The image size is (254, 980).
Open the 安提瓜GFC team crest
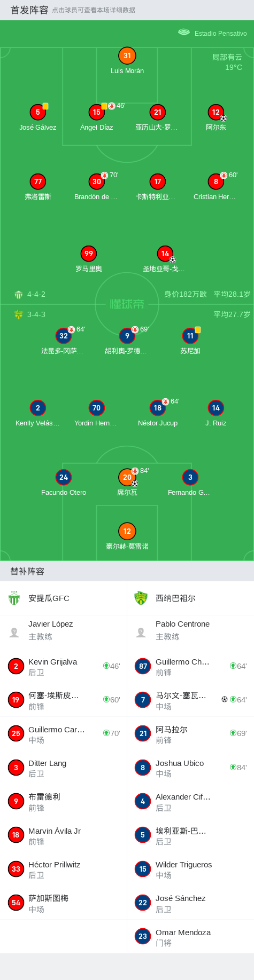tap(14, 598)
